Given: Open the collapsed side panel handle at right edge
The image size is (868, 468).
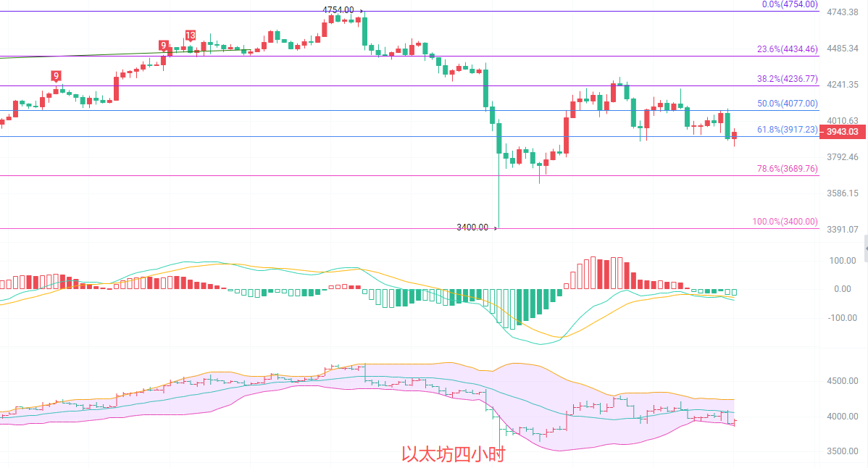Looking at the screenshot, I should 865,248.
